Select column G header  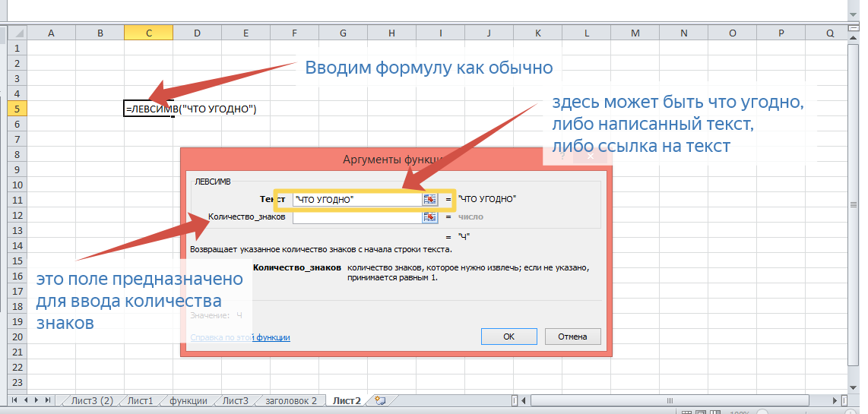[344, 33]
